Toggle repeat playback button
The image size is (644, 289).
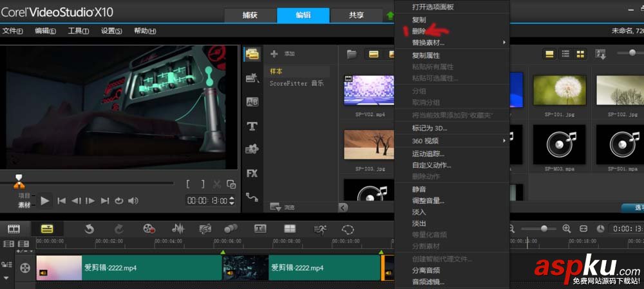118,201
